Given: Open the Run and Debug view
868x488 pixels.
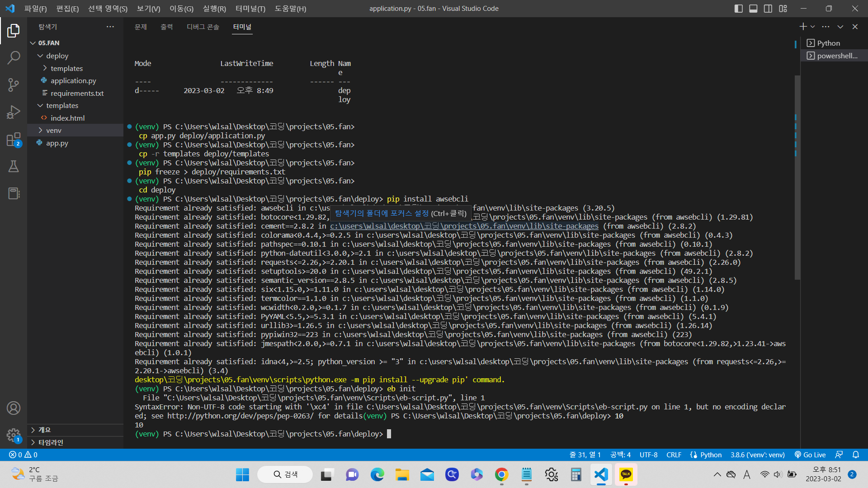Looking at the screenshot, I should pos(14,112).
